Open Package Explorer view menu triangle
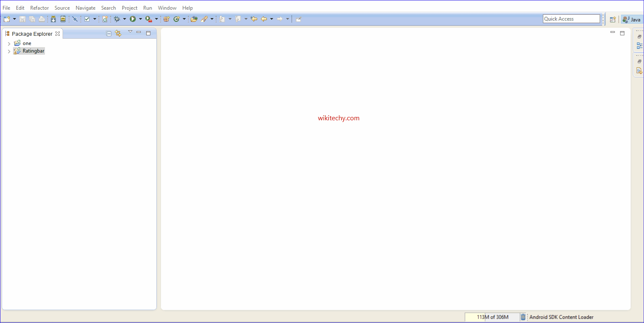Screen dimensions: 644x323 pos(130,32)
